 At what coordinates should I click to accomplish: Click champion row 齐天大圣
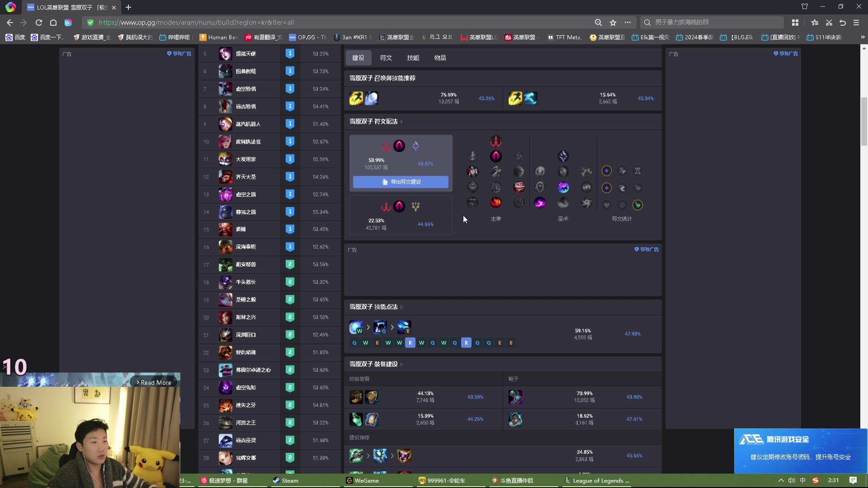point(269,177)
